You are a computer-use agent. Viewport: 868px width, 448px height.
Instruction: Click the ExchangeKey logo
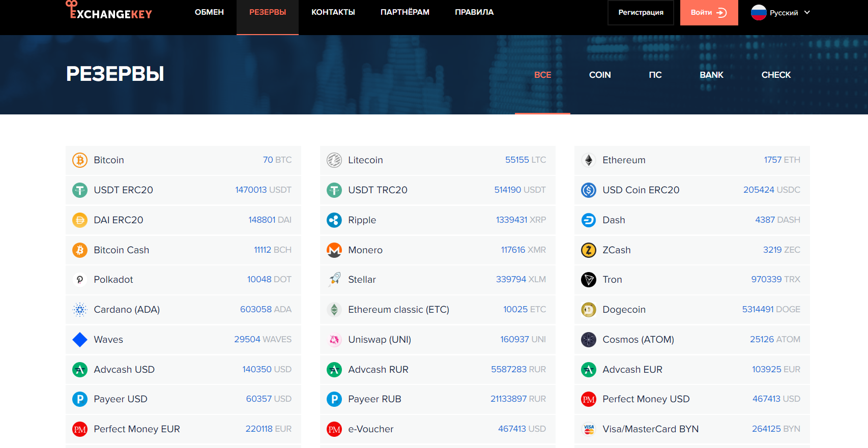click(109, 10)
